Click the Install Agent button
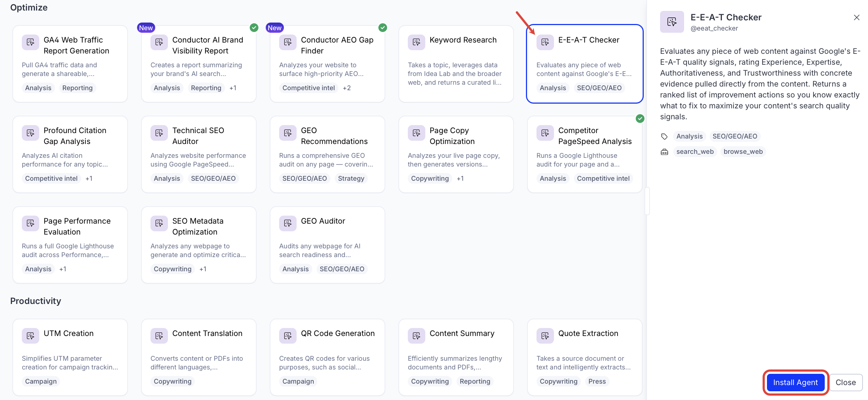This screenshot has width=868, height=400. tap(795, 382)
